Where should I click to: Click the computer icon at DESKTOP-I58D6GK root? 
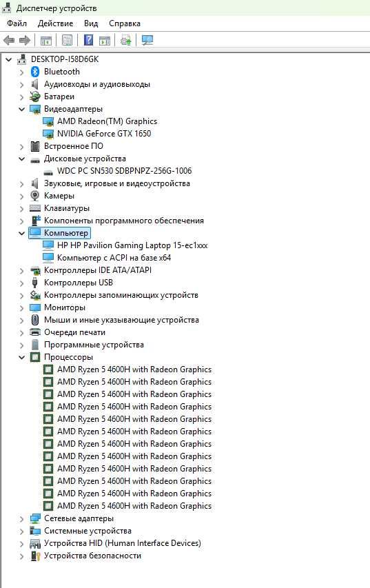[22, 59]
